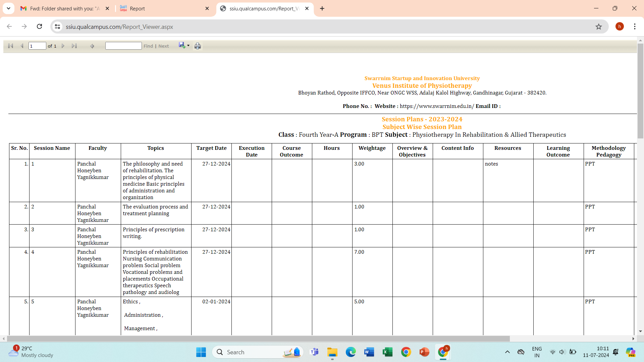Focus the find text box
The image size is (644, 362).
tap(123, 46)
